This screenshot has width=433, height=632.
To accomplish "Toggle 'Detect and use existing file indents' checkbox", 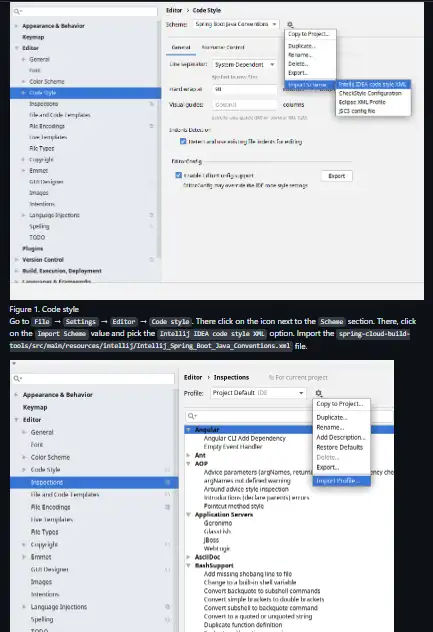I will [x=183, y=141].
